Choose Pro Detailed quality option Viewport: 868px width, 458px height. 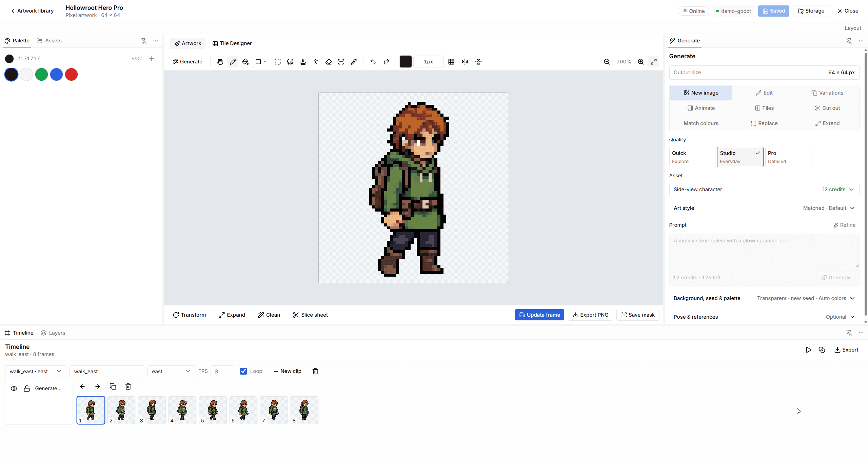(x=788, y=157)
